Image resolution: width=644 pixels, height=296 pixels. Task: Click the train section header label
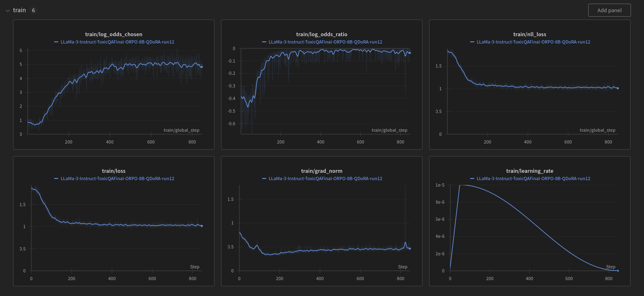19,10
